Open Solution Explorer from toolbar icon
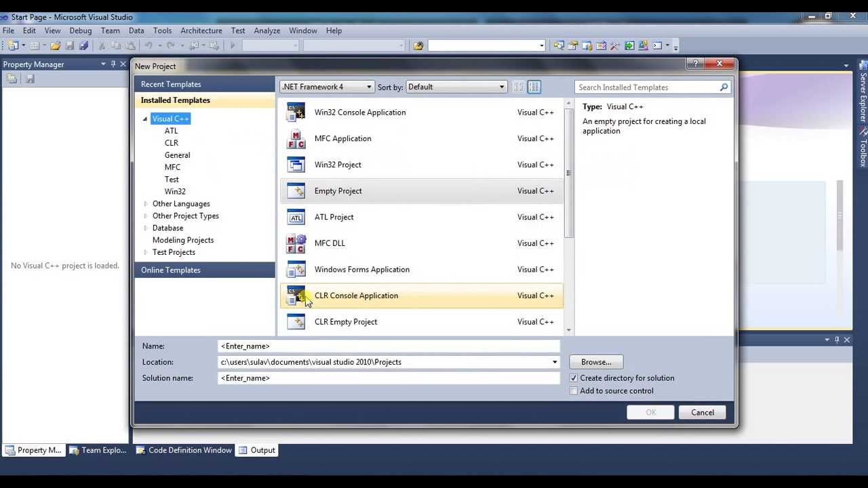Viewport: 868px width, 488px height. click(x=559, y=45)
